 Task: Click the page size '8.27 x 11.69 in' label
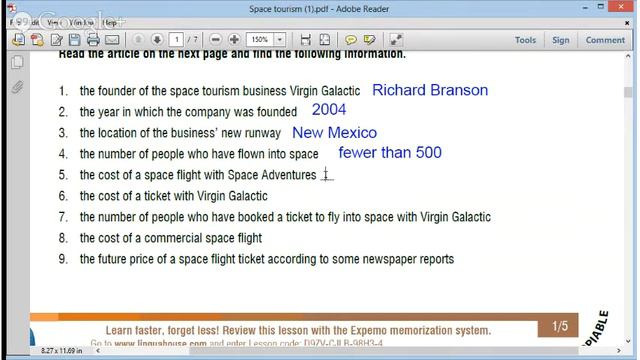[61, 351]
